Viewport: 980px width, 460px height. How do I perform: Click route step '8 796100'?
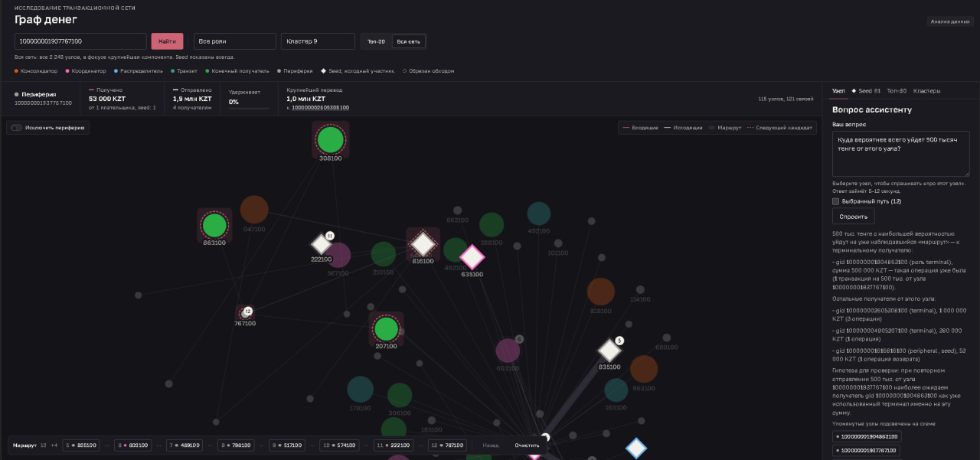[235, 445]
